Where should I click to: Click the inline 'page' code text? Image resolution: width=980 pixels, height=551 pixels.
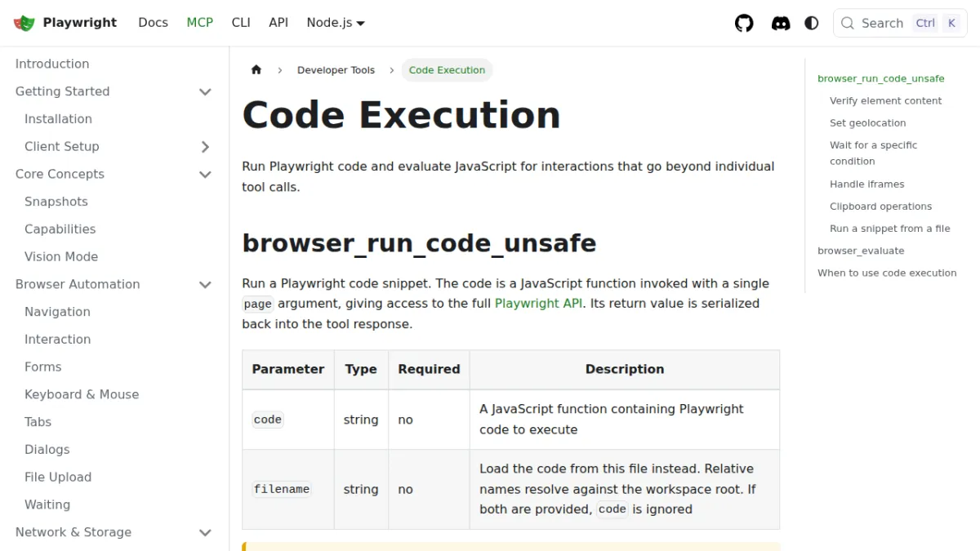click(x=257, y=304)
